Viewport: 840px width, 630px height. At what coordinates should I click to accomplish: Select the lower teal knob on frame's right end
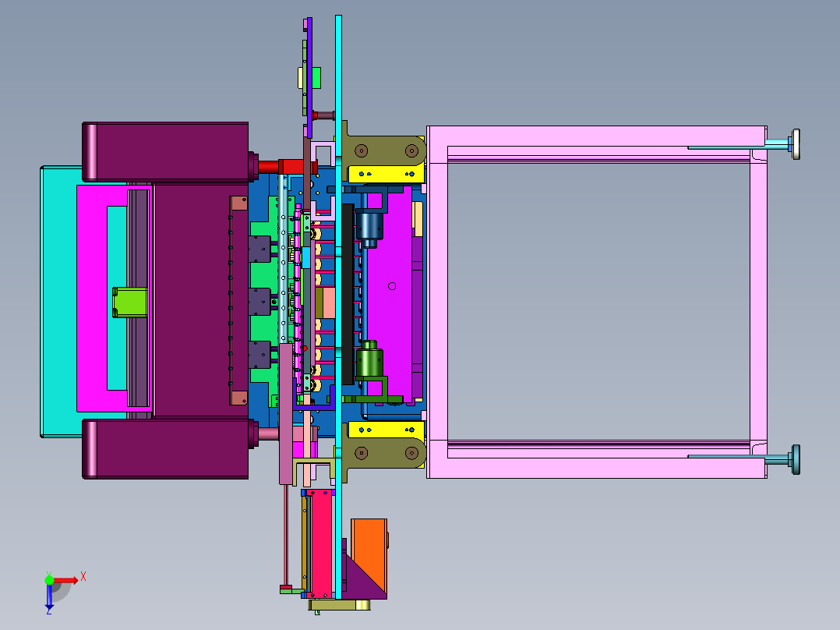[796, 459]
